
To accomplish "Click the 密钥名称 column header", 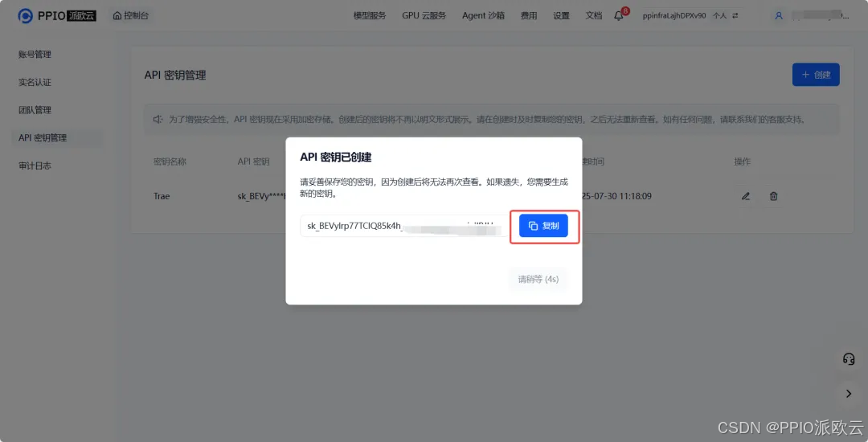I will pos(170,162).
